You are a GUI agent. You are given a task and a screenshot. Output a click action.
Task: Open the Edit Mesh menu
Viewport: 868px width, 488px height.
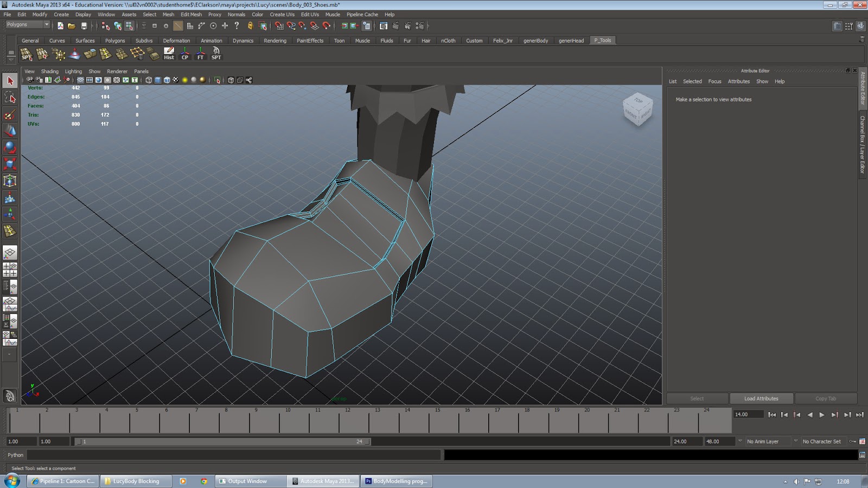tap(191, 15)
